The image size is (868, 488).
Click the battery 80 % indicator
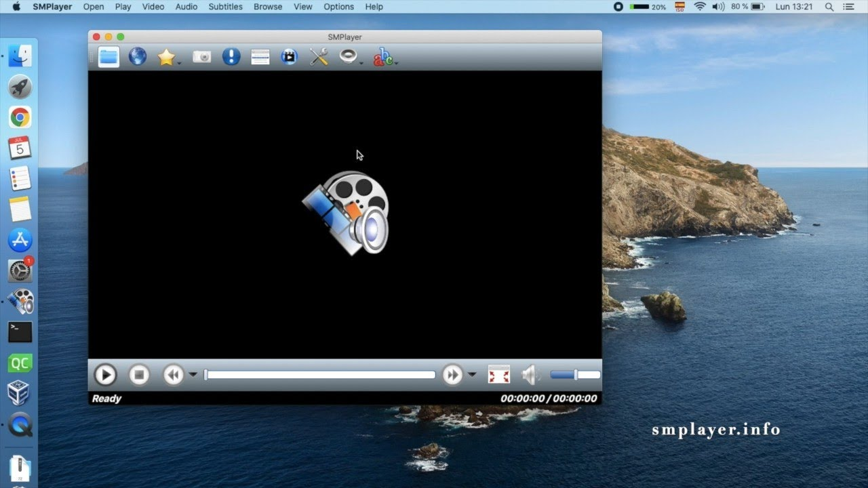pyautogui.click(x=748, y=7)
